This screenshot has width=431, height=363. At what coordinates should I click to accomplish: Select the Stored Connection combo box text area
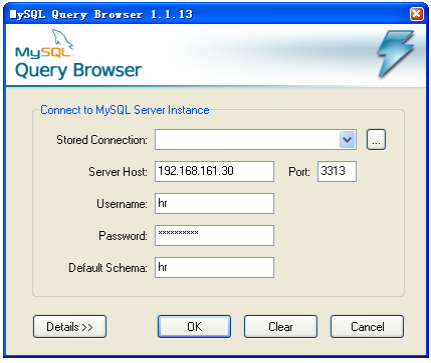coord(247,140)
